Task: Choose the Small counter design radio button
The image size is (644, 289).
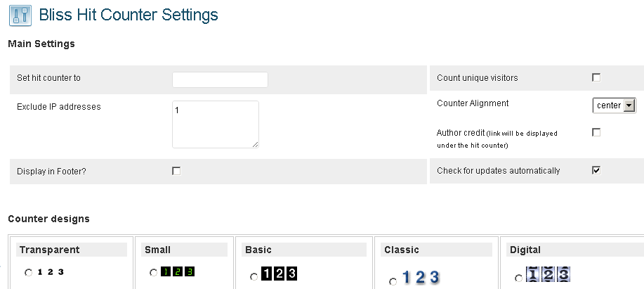Action: pyautogui.click(x=154, y=273)
